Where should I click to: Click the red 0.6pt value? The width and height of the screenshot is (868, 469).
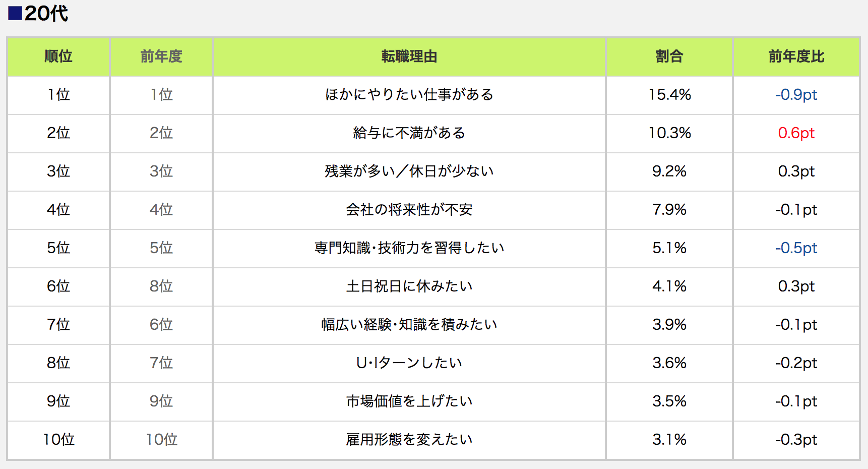pos(796,133)
